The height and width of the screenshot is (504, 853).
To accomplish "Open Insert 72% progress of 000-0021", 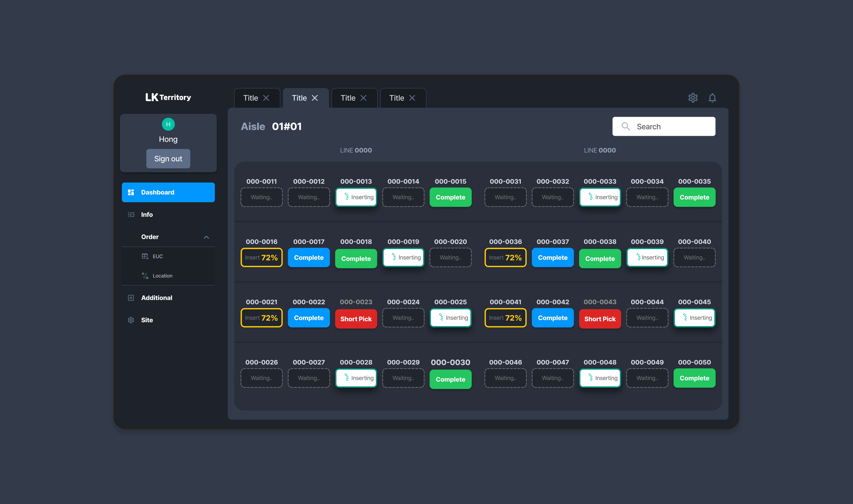I will click(x=261, y=318).
